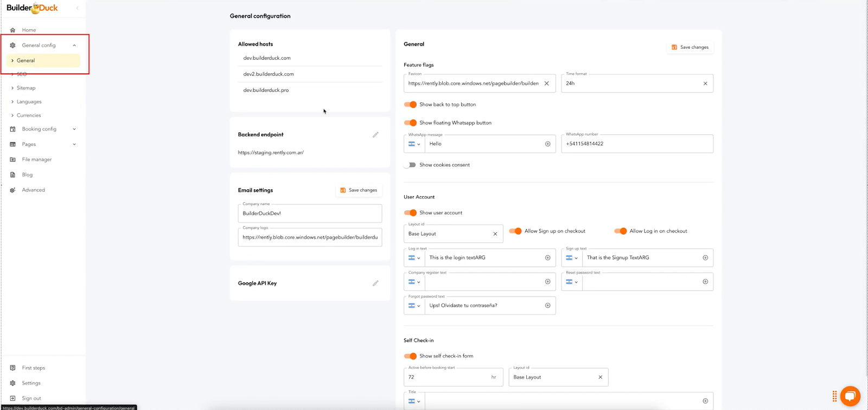This screenshot has width=868, height=410.
Task: Go to the Sitemap submenu item
Action: (x=26, y=88)
